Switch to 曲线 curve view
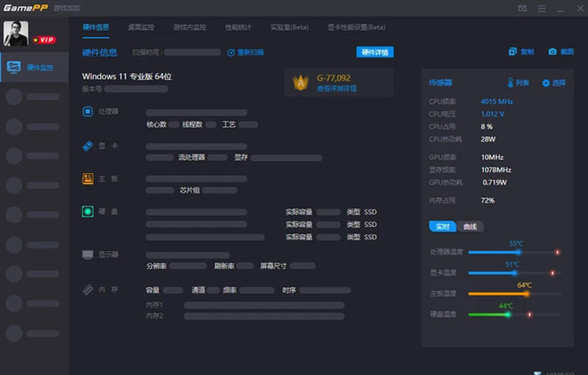This screenshot has height=375, width=588. pos(470,226)
